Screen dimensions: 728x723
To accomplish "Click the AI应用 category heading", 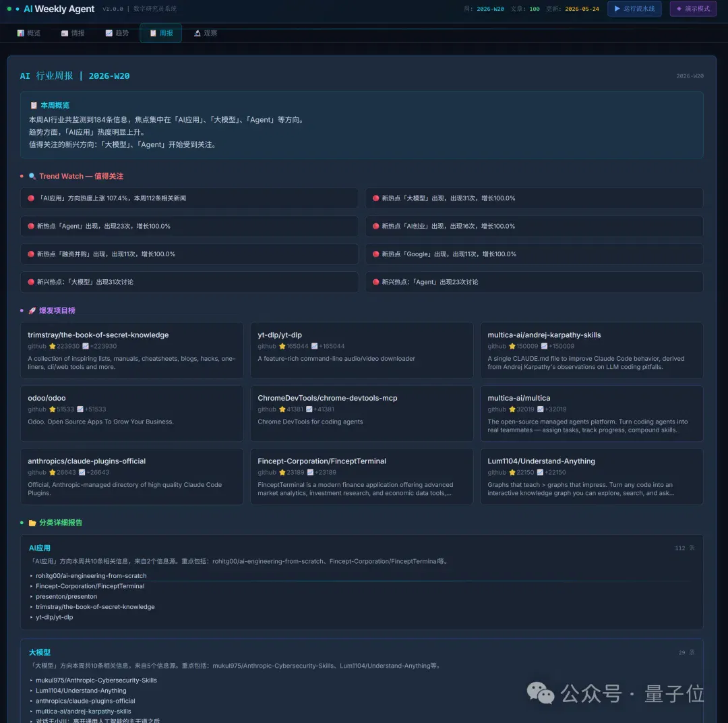I will 40,548.
